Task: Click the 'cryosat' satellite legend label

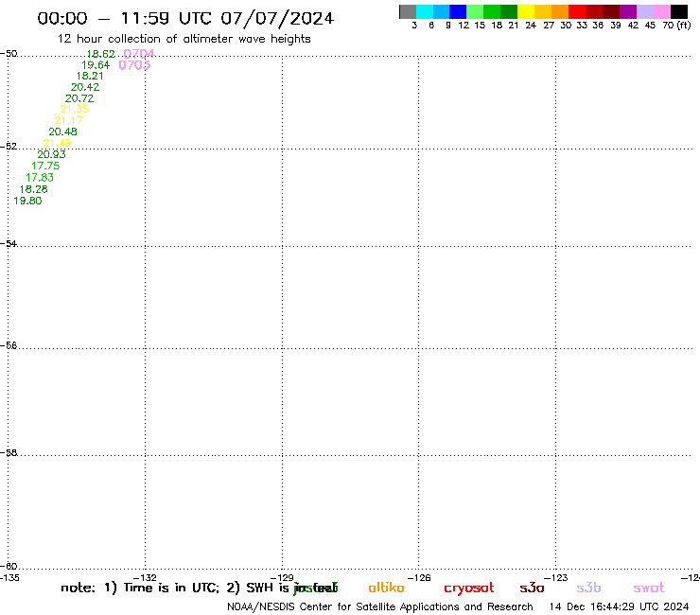Action: tap(469, 589)
